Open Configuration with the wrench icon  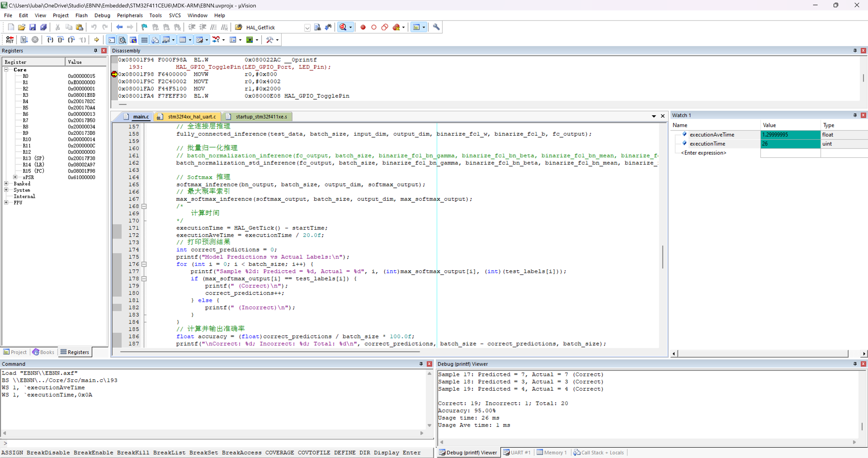point(436,27)
